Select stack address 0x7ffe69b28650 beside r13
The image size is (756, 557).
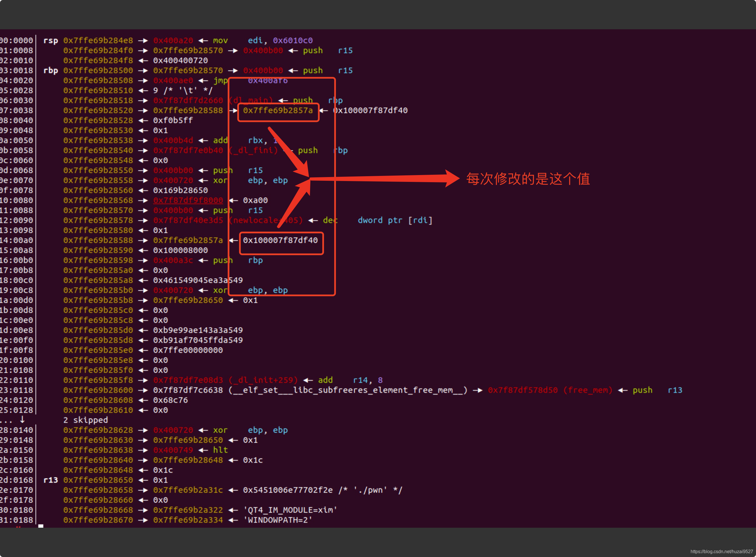98,480
